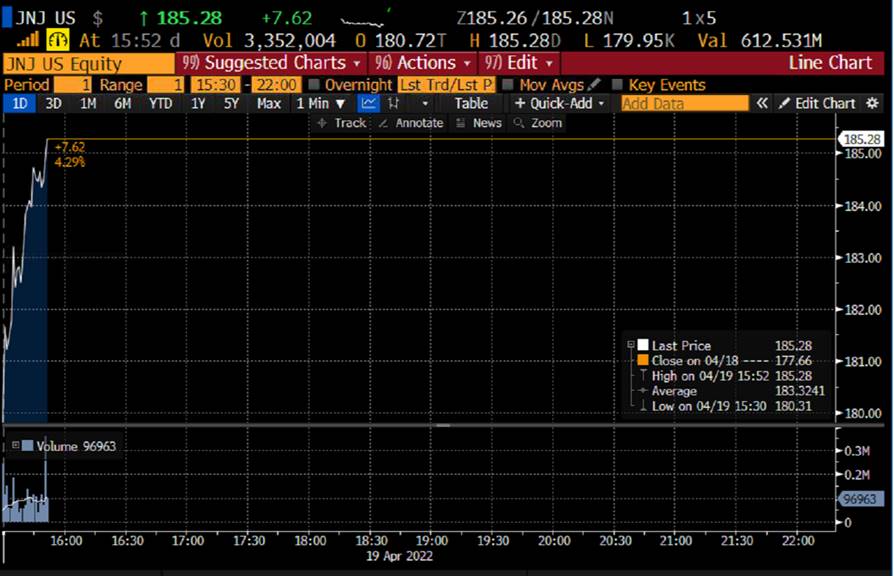
Task: Click the green up arrow before 185.28
Action: pyautogui.click(x=144, y=18)
